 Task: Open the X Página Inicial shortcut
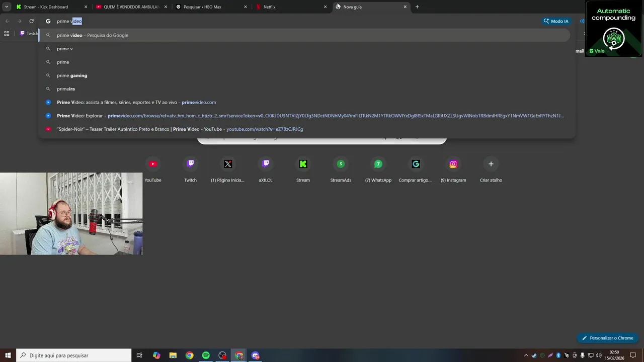(x=227, y=169)
